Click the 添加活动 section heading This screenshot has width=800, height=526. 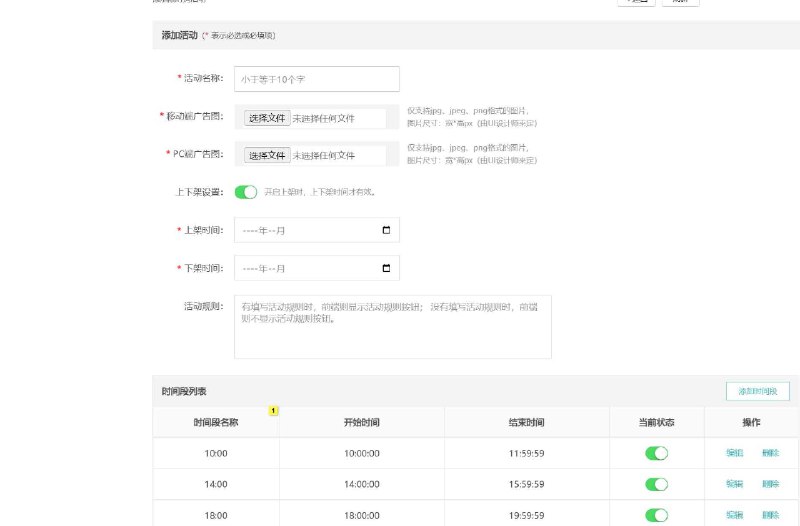click(x=180, y=35)
